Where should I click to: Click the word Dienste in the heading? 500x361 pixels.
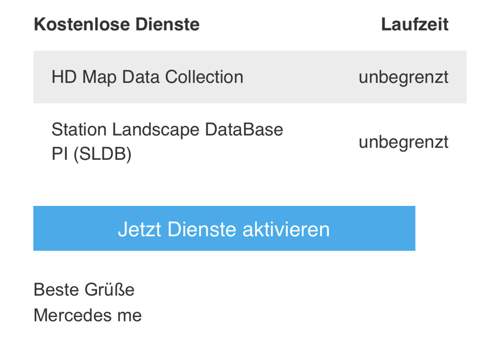[167, 24]
